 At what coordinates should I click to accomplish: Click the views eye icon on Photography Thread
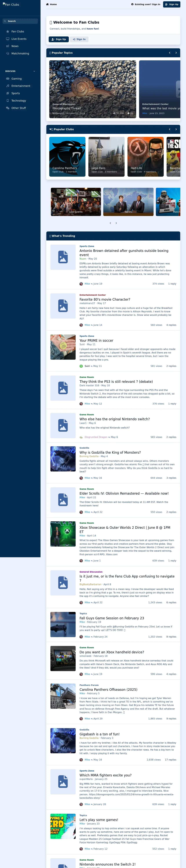point(114,113)
